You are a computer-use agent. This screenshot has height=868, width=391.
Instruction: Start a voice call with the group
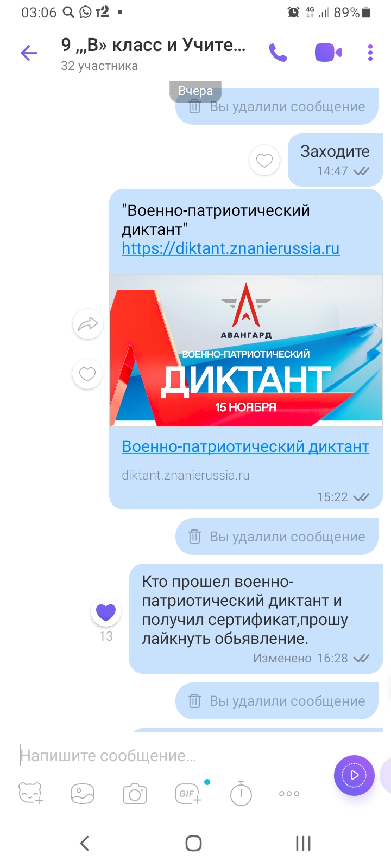point(278,53)
